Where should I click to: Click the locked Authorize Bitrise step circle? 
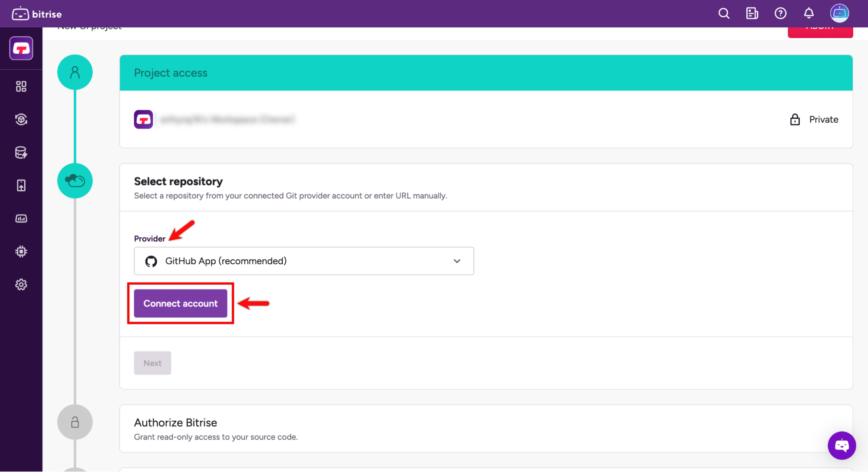tap(75, 422)
